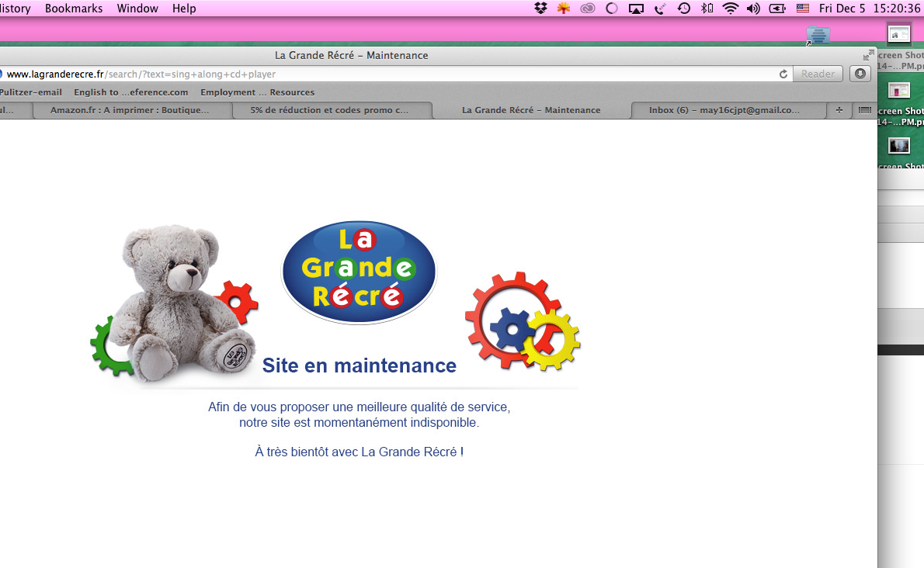Open the Dropbox menu bar icon

coord(540,9)
